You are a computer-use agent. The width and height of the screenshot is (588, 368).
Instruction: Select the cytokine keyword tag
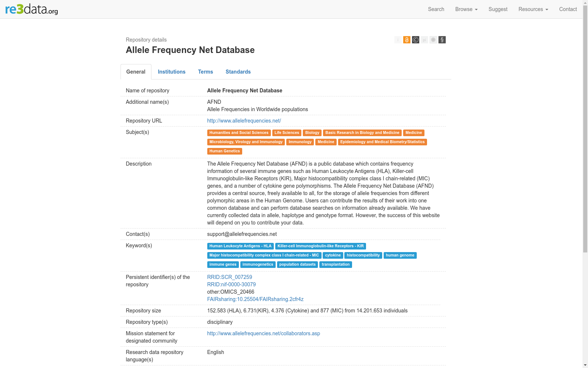click(333, 255)
